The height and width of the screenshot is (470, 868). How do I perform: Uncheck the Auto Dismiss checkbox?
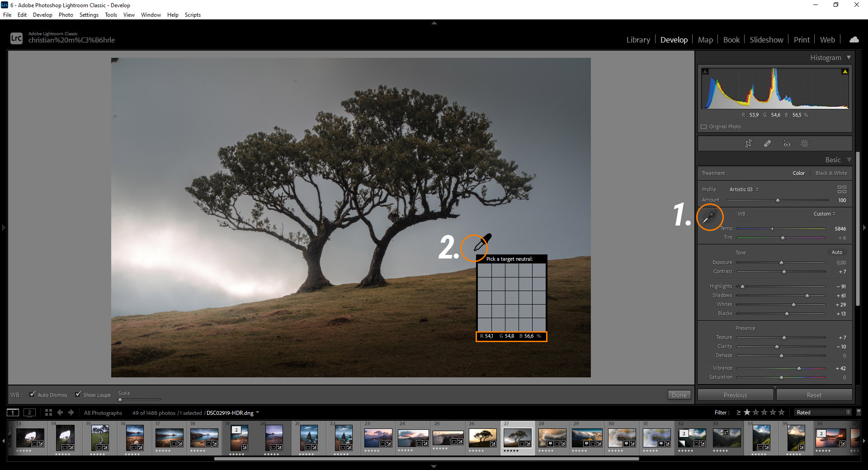[x=32, y=395]
